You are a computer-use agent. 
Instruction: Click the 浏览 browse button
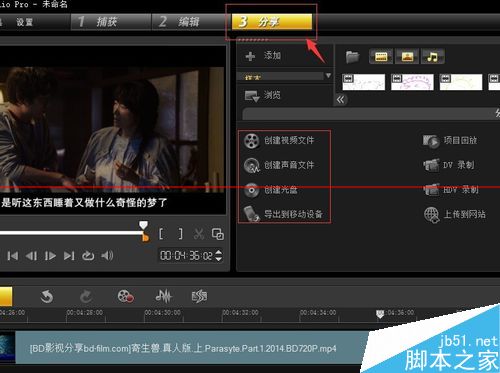tap(263, 96)
